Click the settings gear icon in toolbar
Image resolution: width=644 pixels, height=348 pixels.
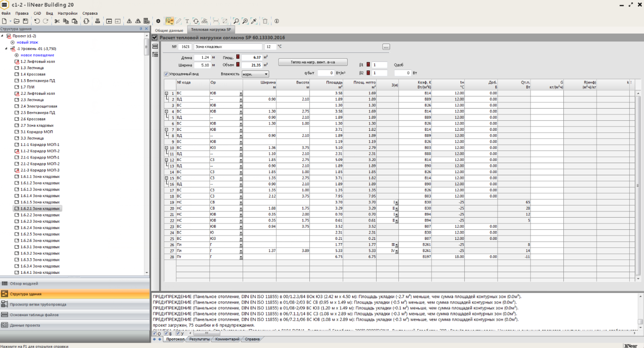pos(159,21)
